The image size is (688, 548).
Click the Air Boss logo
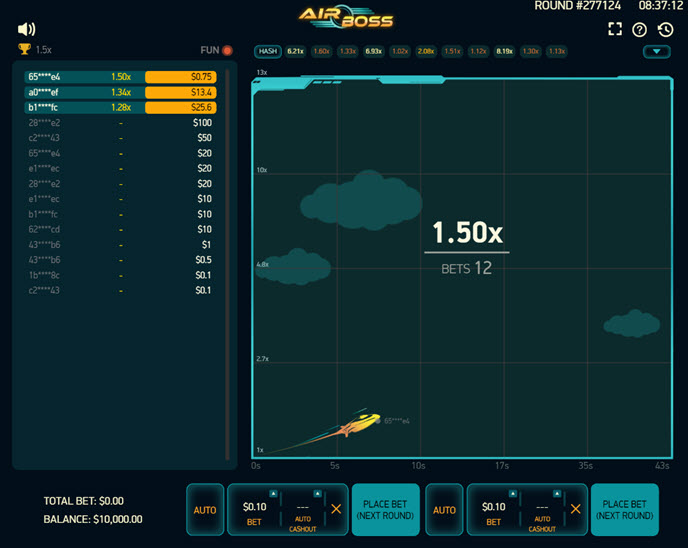coord(346,17)
